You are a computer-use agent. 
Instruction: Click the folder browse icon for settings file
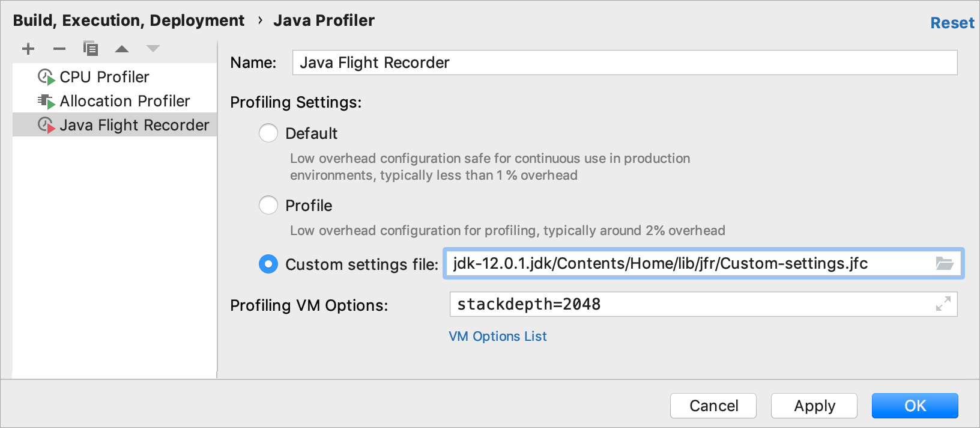point(944,263)
